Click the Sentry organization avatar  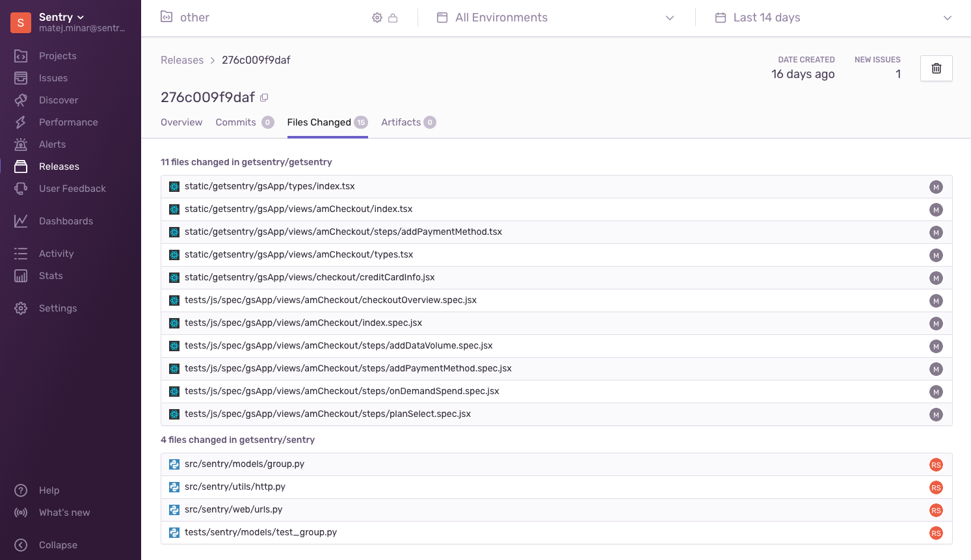21,23
